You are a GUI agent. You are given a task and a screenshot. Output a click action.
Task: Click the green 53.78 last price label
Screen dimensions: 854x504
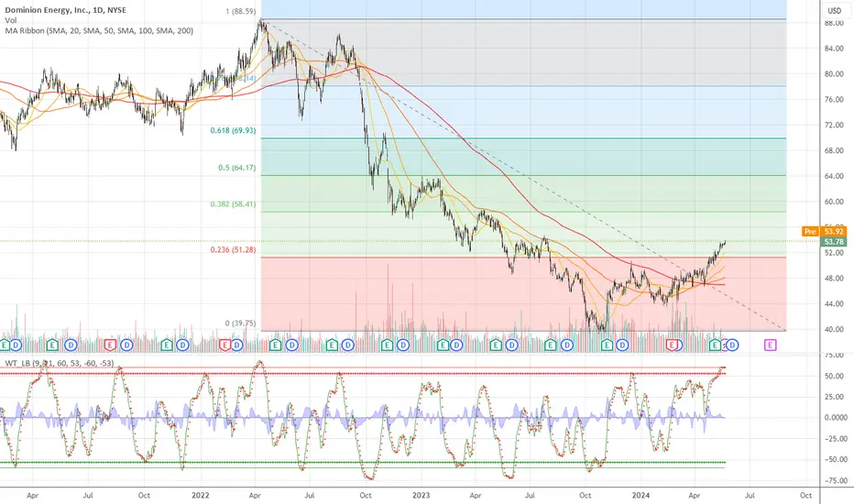tap(834, 241)
